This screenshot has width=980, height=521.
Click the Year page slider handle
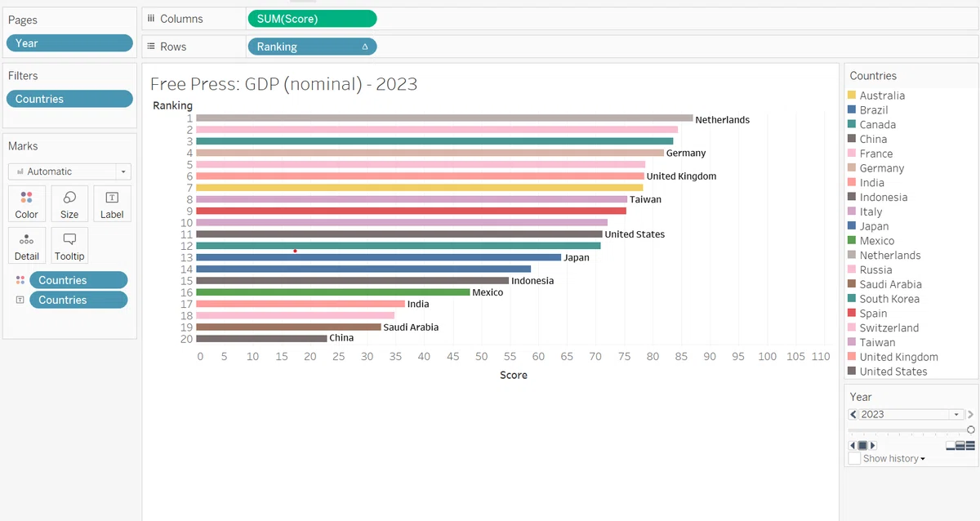971,430
